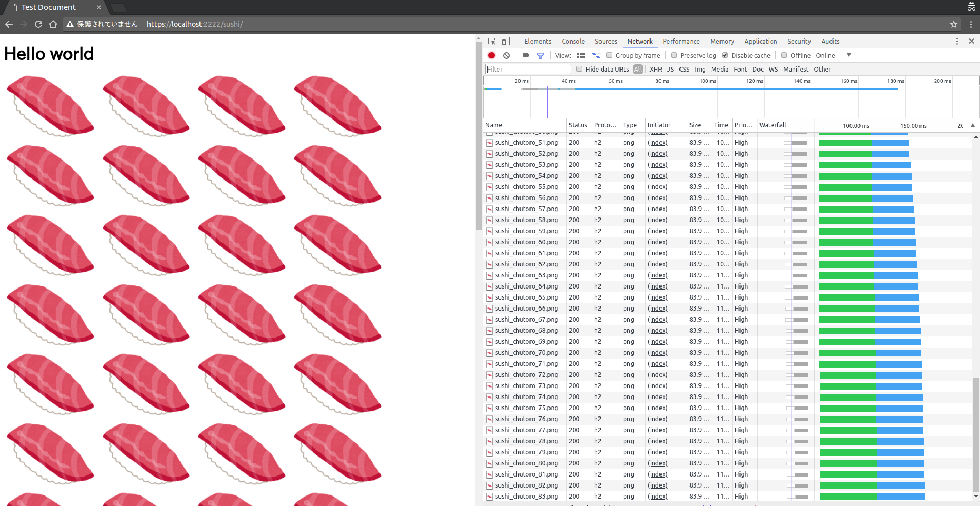Click the network list scrollbar thumb
980x506 pixels.
coord(976,434)
